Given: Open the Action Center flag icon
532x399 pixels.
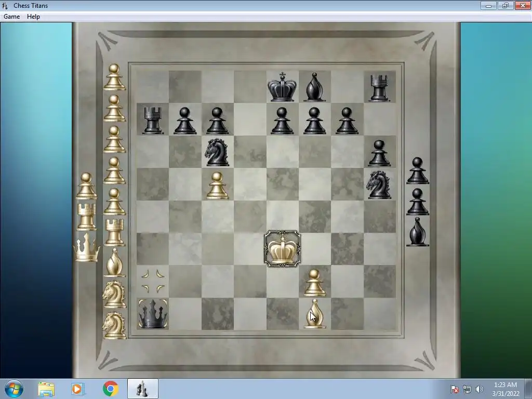Looking at the screenshot, I should coord(455,389).
